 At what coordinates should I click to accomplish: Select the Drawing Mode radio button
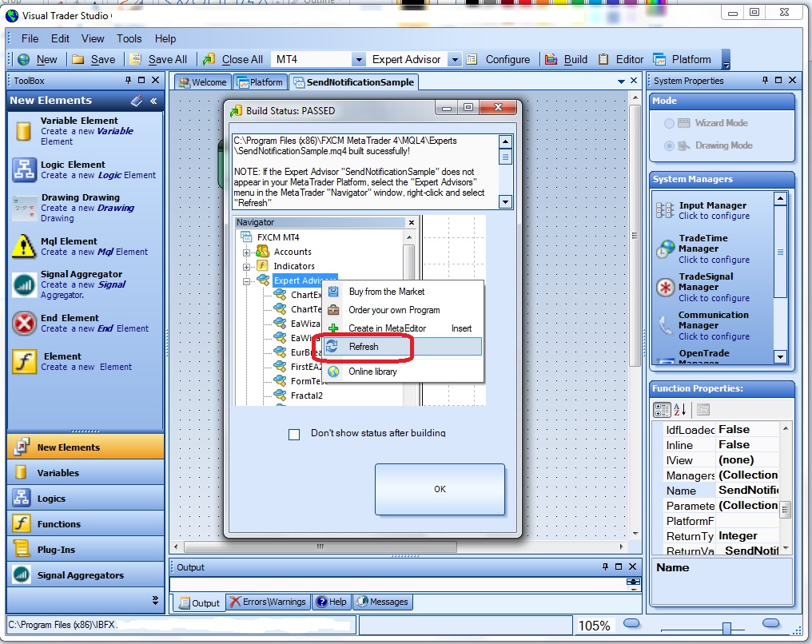coord(669,145)
